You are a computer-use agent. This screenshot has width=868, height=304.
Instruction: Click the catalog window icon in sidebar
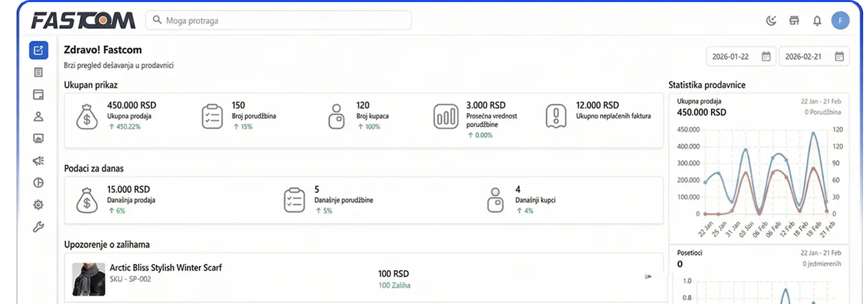(39, 94)
